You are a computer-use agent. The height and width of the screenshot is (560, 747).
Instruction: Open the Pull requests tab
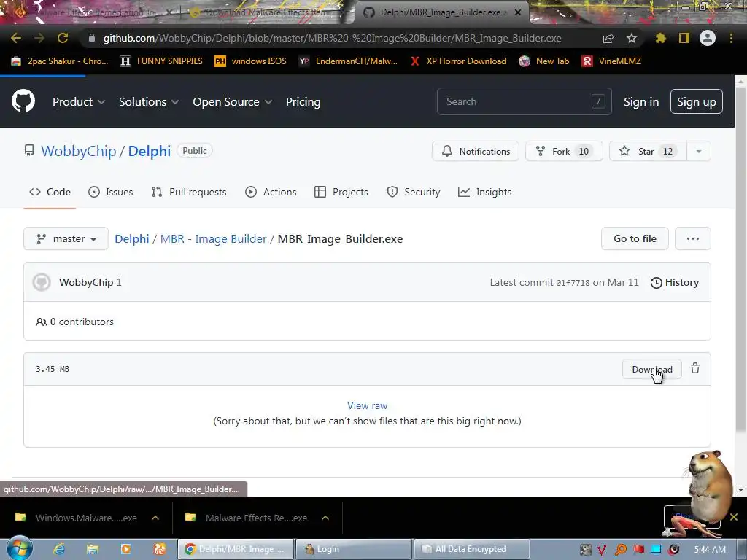pyautogui.click(x=189, y=192)
